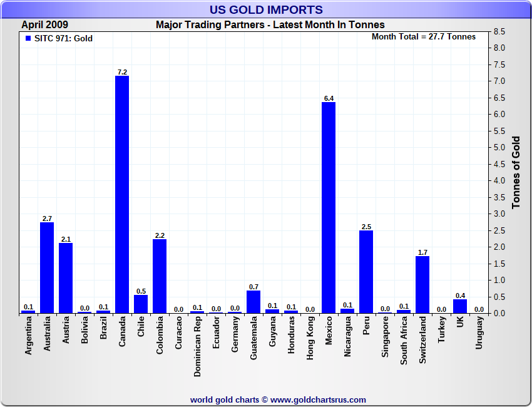Click the 2.5 value above Peru bar
Viewport: 532px width, 407px height.
pos(366,227)
